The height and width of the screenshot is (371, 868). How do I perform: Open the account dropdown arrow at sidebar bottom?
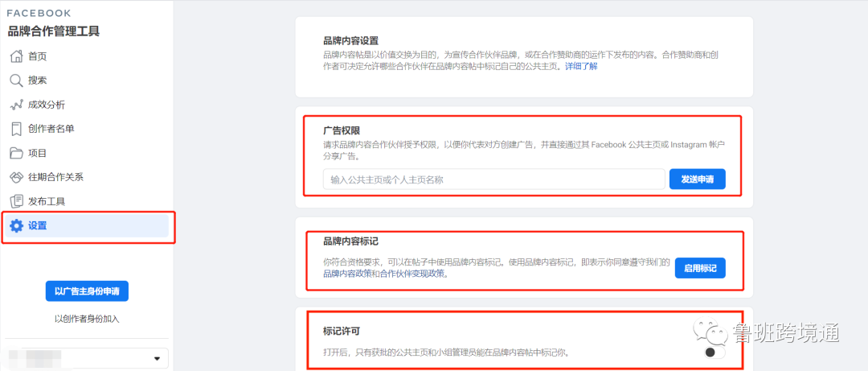tap(157, 359)
